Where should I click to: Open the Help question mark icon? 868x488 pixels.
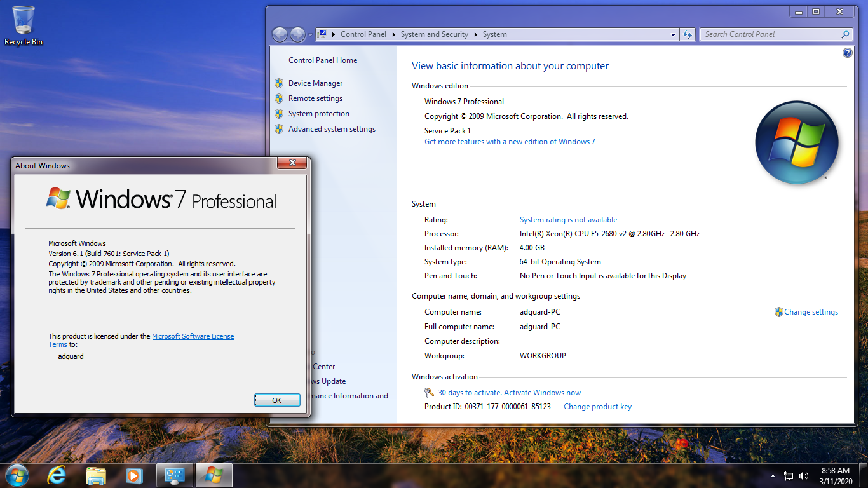coord(847,53)
